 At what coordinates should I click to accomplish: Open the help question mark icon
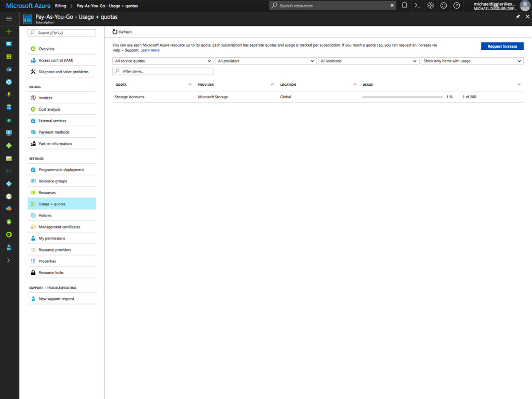coord(456,5)
